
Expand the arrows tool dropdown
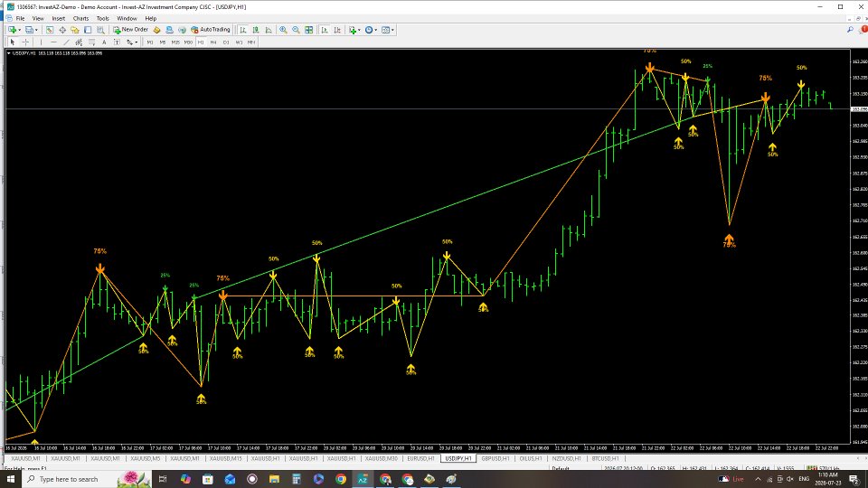click(x=137, y=42)
